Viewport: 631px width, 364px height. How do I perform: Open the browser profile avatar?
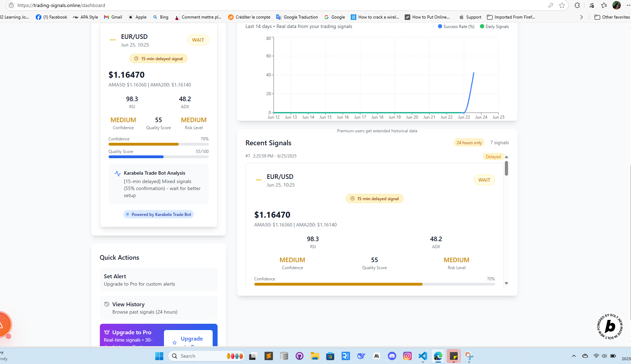[617, 5]
